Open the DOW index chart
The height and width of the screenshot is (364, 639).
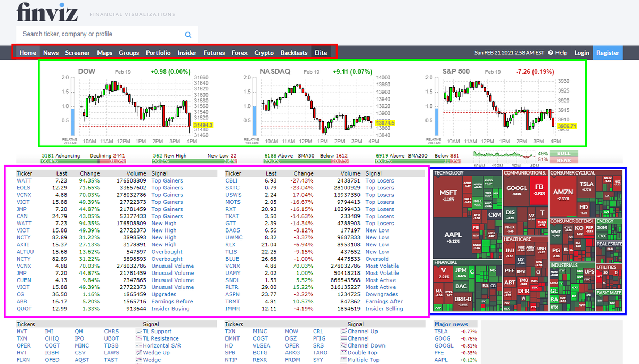click(137, 106)
